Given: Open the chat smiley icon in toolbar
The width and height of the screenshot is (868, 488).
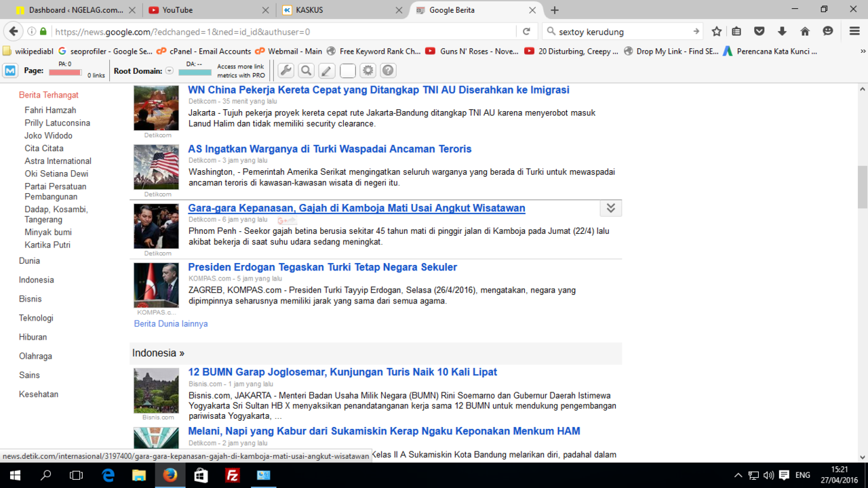Looking at the screenshot, I should [x=828, y=31].
